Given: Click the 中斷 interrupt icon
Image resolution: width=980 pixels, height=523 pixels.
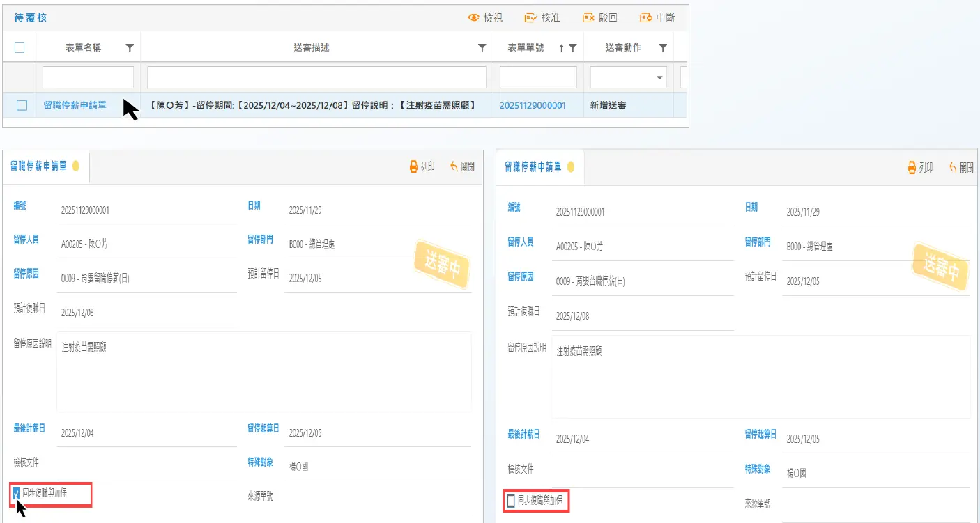Looking at the screenshot, I should 645,18.
